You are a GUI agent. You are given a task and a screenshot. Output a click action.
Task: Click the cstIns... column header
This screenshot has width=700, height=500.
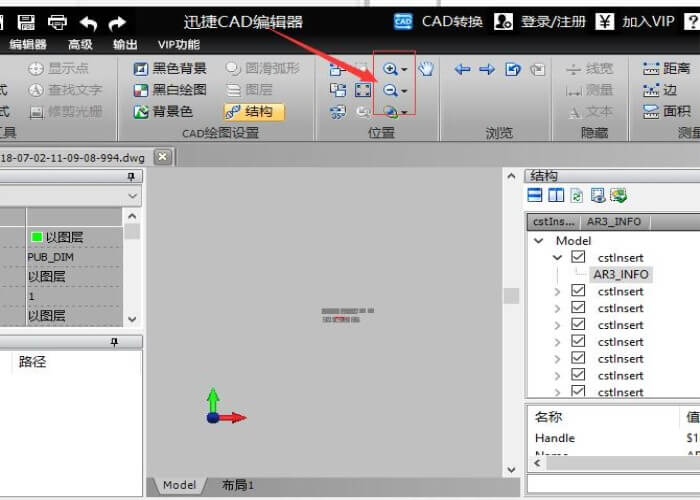pyautogui.click(x=554, y=221)
